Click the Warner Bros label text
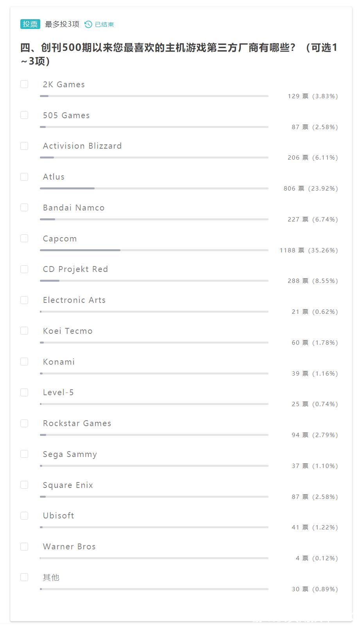Screen dimensions: 364x628 69,547
